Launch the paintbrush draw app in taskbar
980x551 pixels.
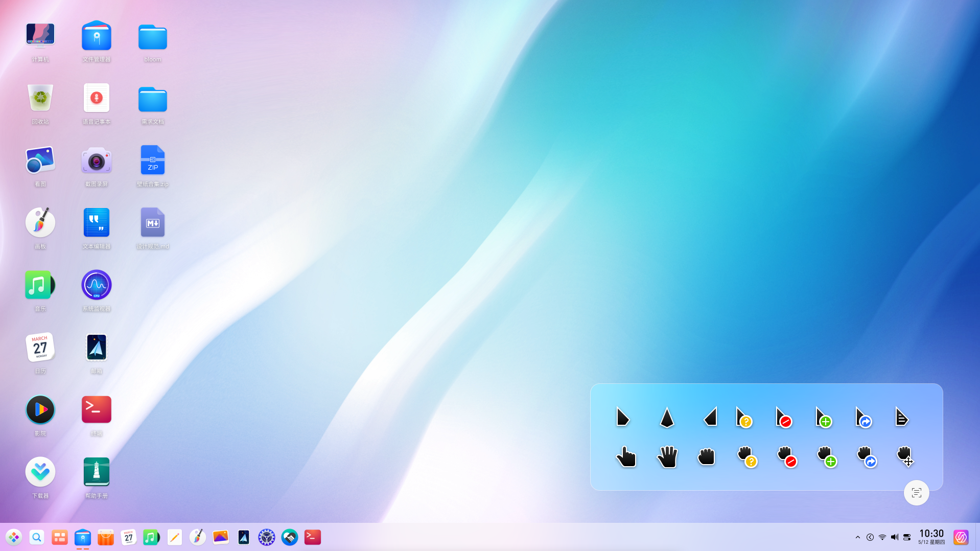[x=198, y=537]
